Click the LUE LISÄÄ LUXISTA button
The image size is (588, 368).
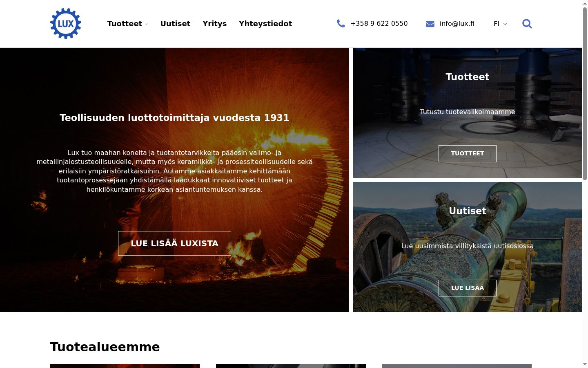174,243
